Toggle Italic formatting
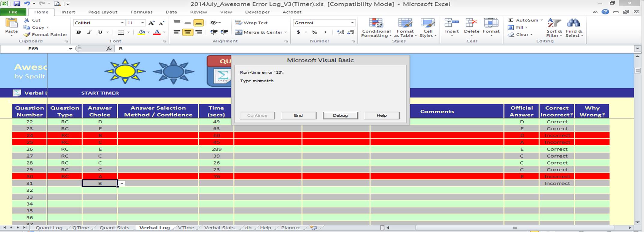The width and height of the screenshot is (644, 232). click(x=89, y=32)
